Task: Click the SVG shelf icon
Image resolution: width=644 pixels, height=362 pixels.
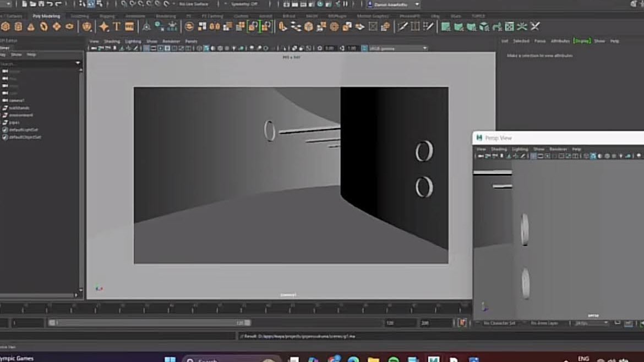Action: pyautogui.click(x=129, y=26)
